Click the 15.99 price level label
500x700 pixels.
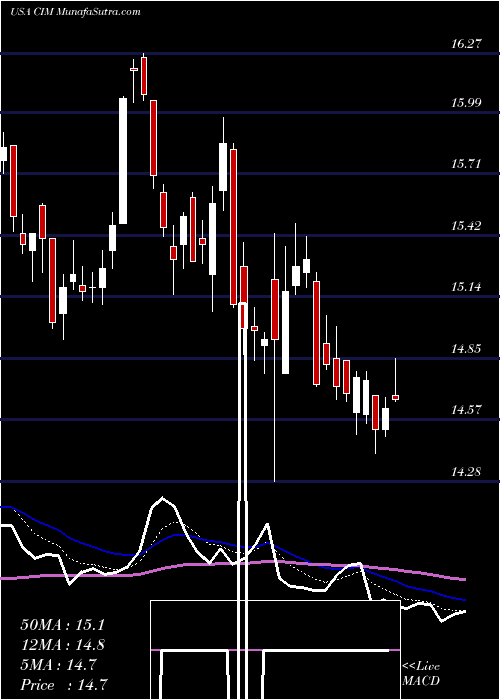467,103
